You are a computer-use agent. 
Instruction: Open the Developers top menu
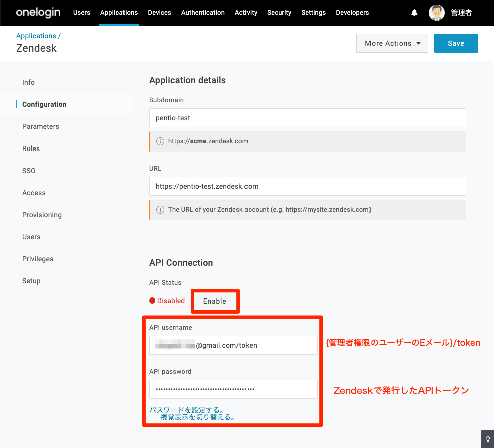click(352, 12)
